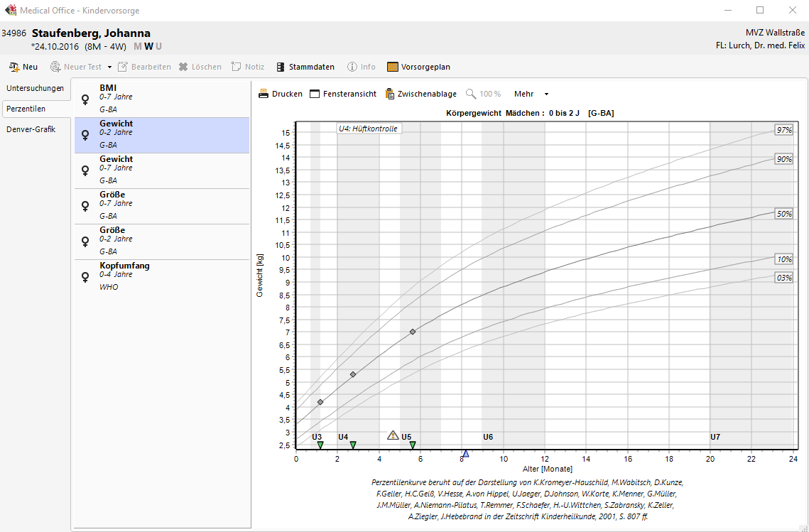The image size is (809, 532).
Task: Click the Neuer Test icon
Action: coord(55,67)
